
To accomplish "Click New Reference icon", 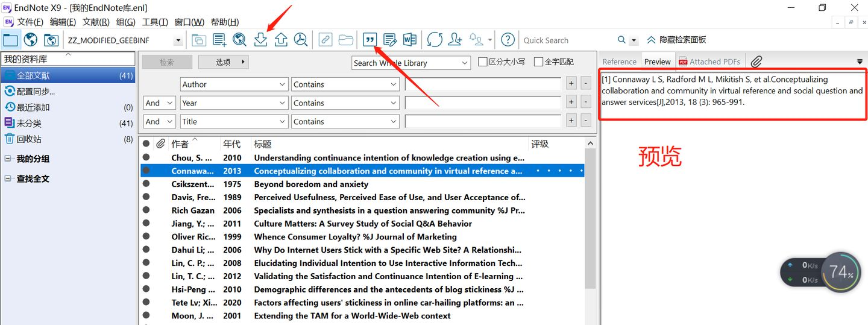I will click(x=219, y=40).
